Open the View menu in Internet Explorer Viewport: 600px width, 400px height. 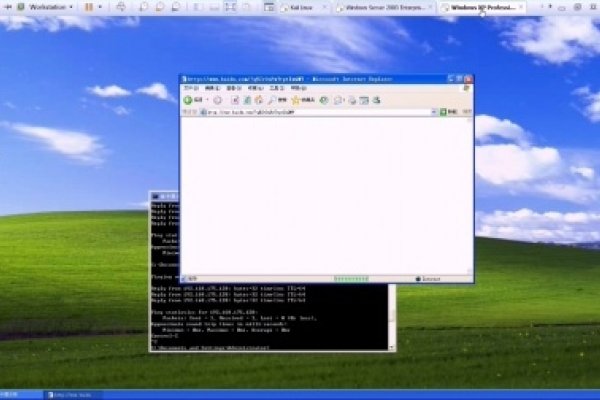[x=234, y=88]
